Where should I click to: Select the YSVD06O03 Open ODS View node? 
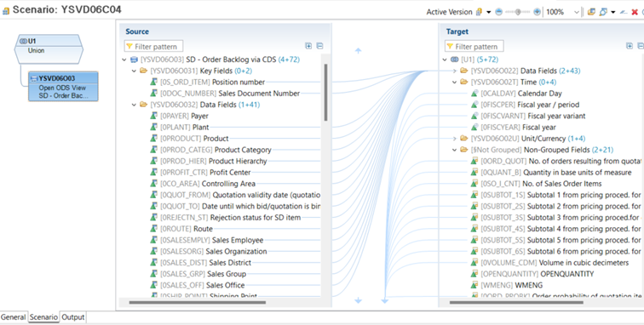pos(63,87)
